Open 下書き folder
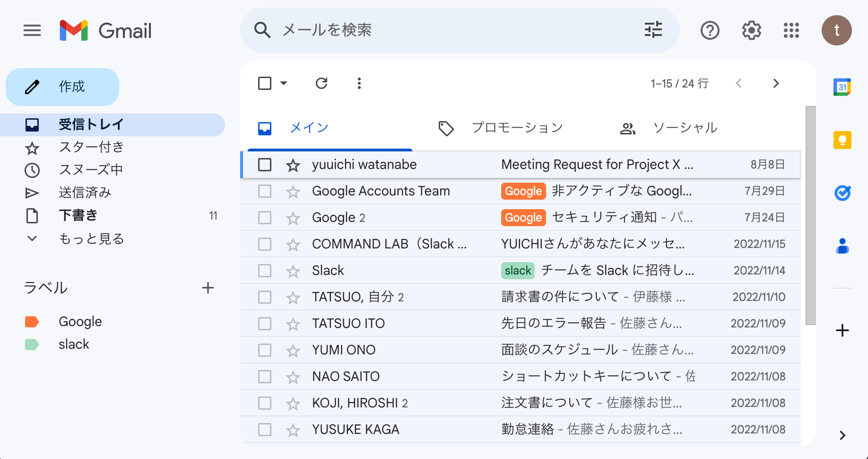This screenshot has height=459, width=868. (x=113, y=216)
